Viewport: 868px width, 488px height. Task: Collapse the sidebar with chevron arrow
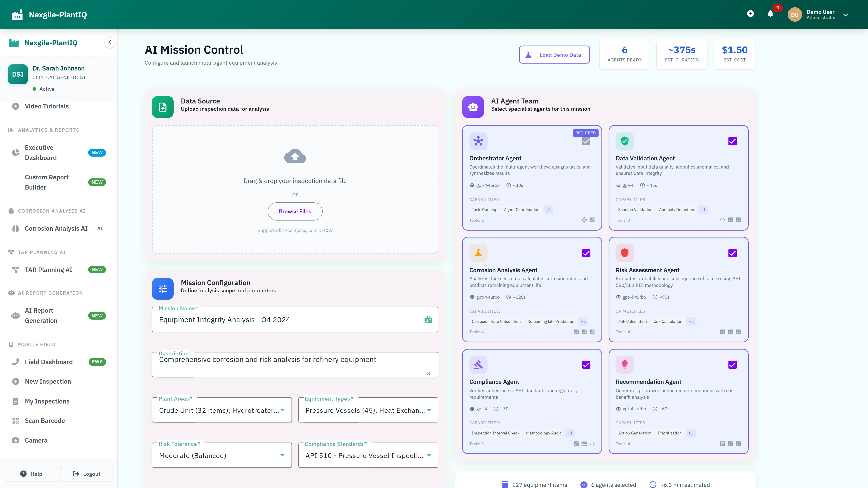point(109,42)
